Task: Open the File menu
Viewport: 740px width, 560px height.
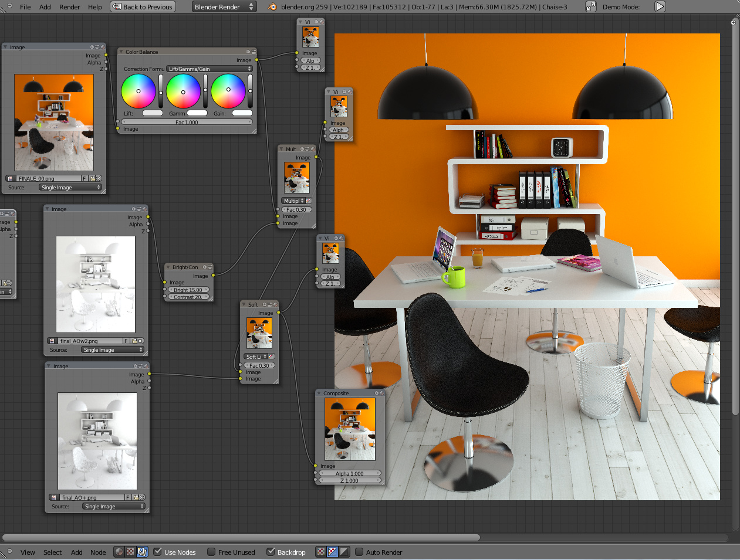Action: click(x=25, y=7)
